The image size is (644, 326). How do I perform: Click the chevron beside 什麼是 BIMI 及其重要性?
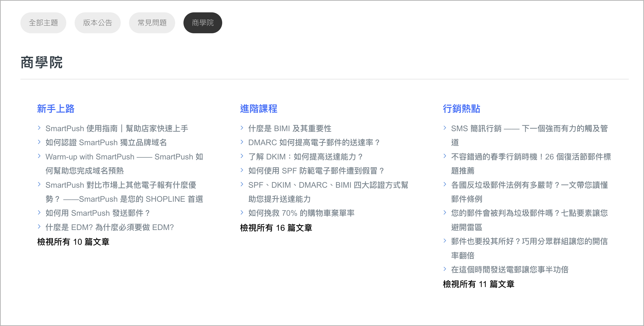(242, 128)
